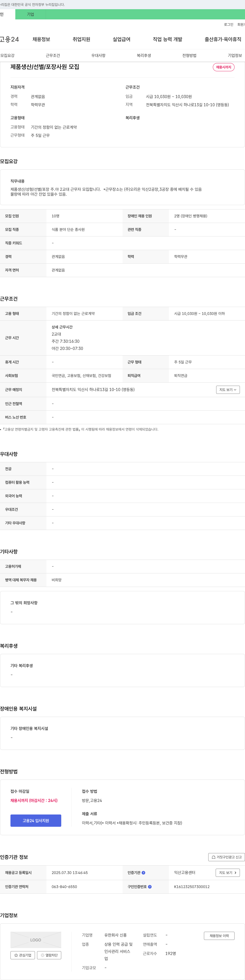
Task: Open 지도 보기 for 익산고용센터
Action: (x=228, y=872)
